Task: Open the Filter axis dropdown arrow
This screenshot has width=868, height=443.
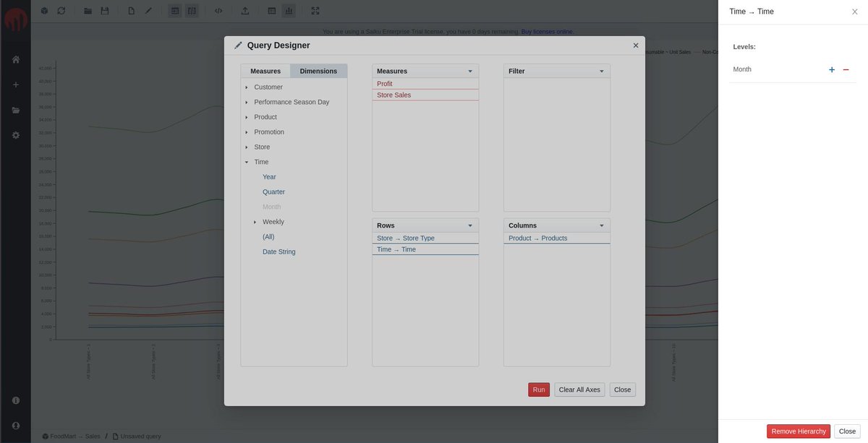Action: point(602,71)
